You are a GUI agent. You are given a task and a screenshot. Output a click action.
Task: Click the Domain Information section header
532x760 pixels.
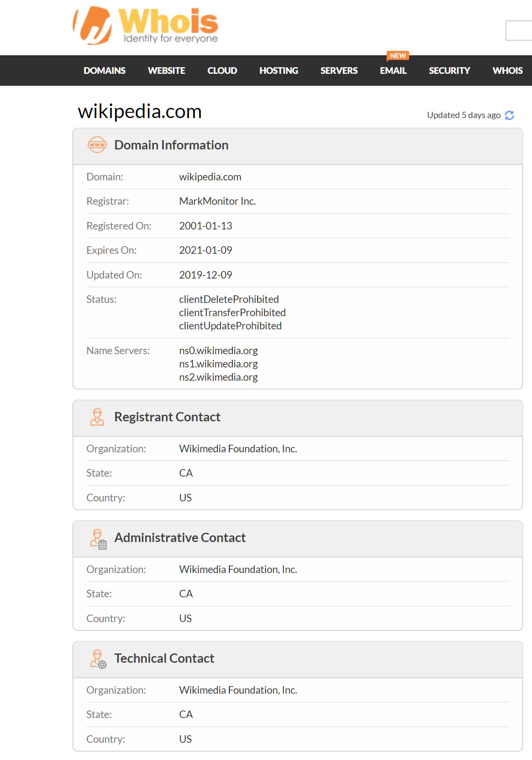(x=171, y=145)
